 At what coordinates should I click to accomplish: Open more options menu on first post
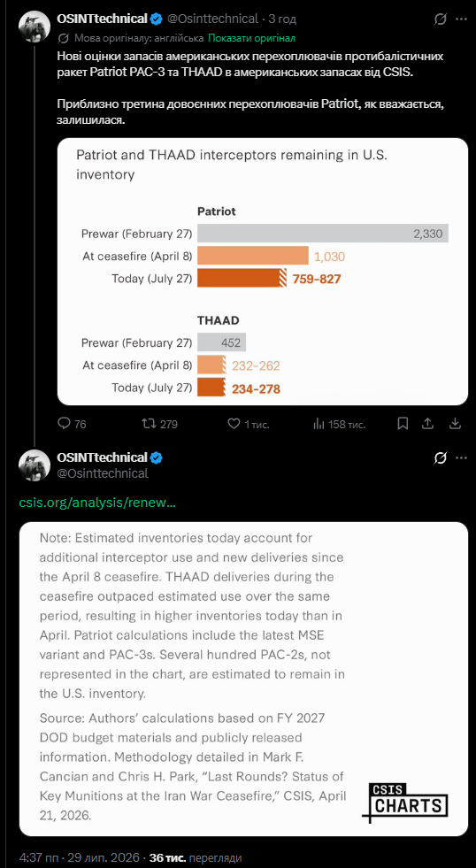[x=461, y=19]
